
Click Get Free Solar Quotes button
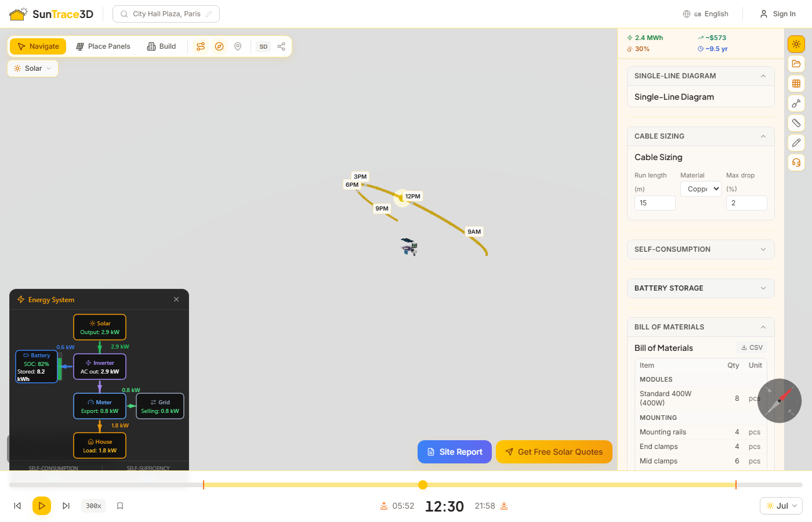coord(554,452)
